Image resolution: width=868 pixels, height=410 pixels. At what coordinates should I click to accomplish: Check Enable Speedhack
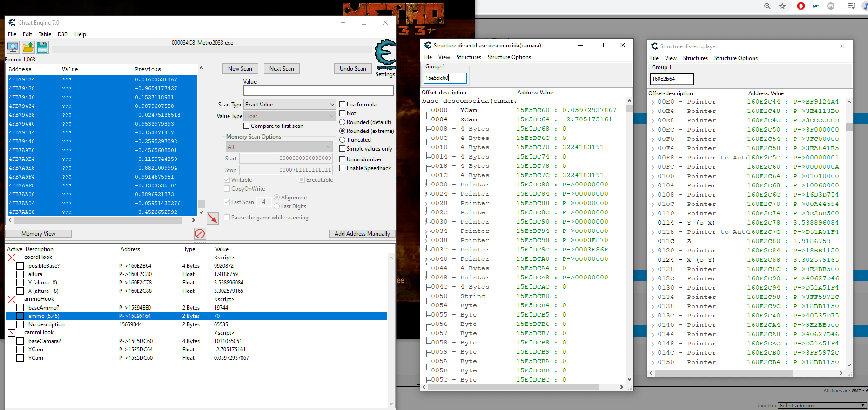coord(343,168)
